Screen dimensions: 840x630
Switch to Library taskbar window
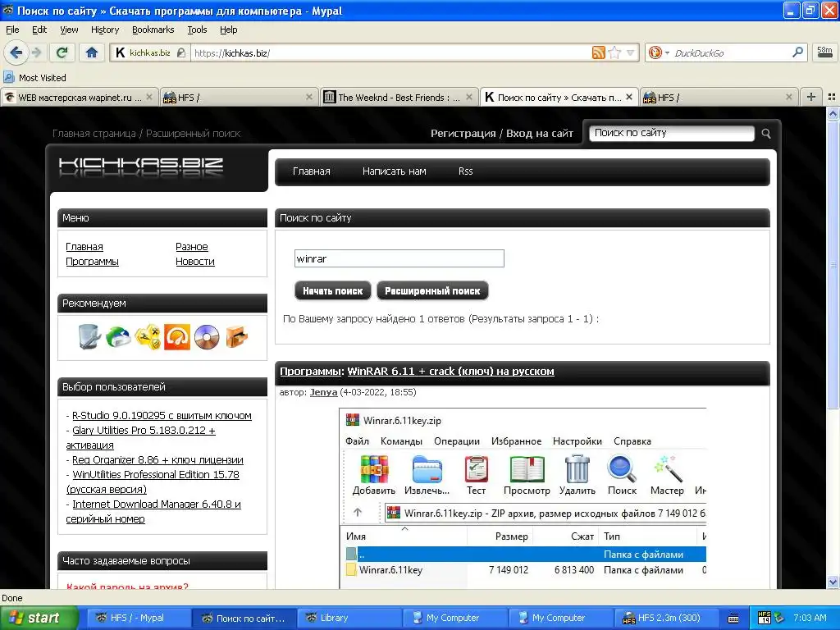(x=348, y=618)
